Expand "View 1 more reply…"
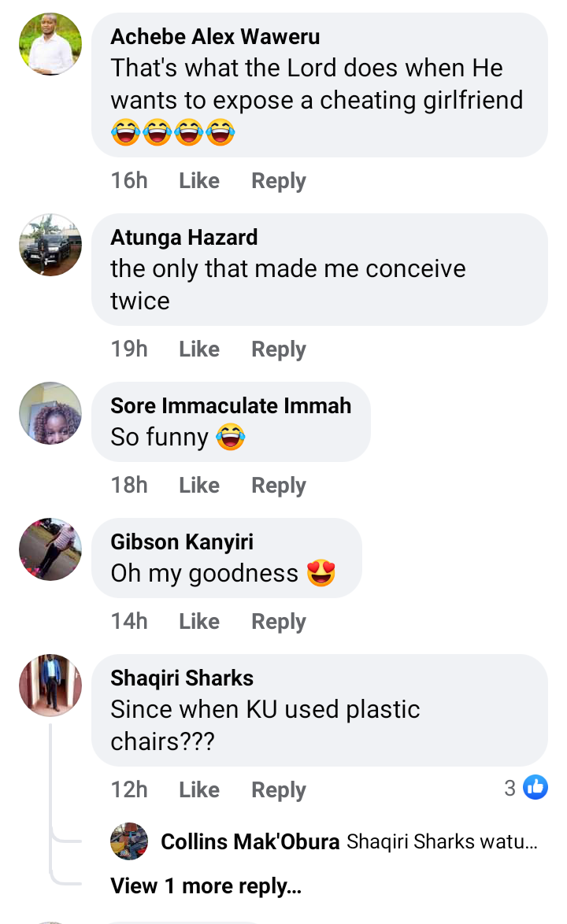567x924 pixels. pos(206,886)
